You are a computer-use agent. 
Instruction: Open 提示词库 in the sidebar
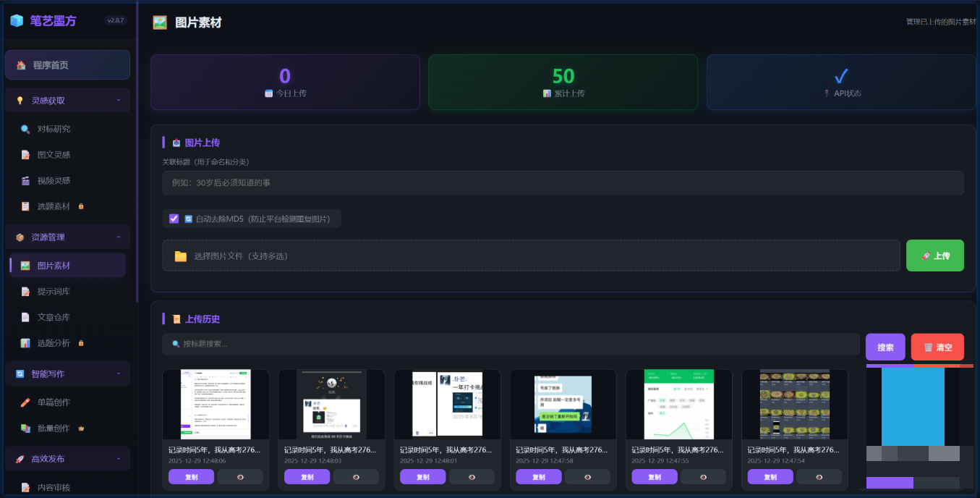[x=54, y=292]
